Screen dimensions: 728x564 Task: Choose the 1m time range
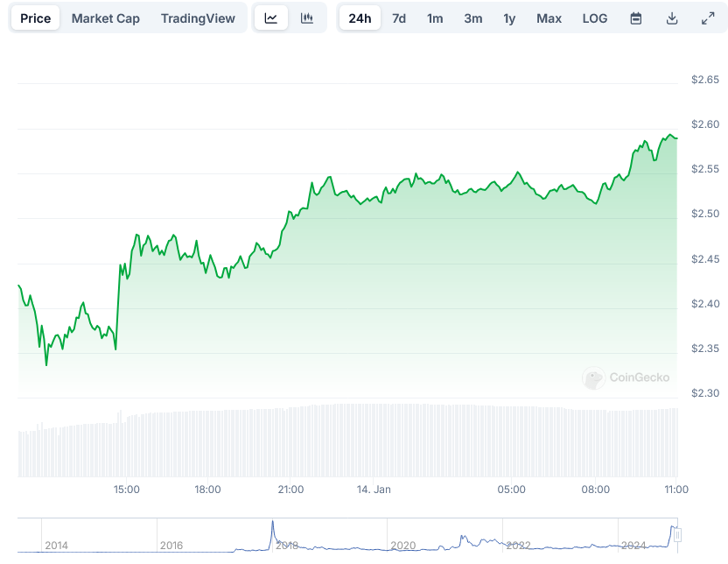point(435,18)
